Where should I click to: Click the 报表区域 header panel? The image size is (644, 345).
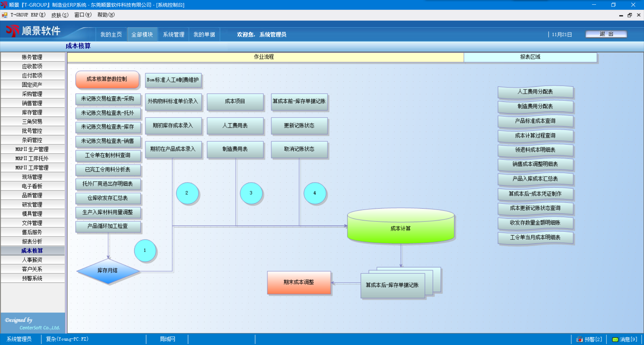pyautogui.click(x=530, y=57)
